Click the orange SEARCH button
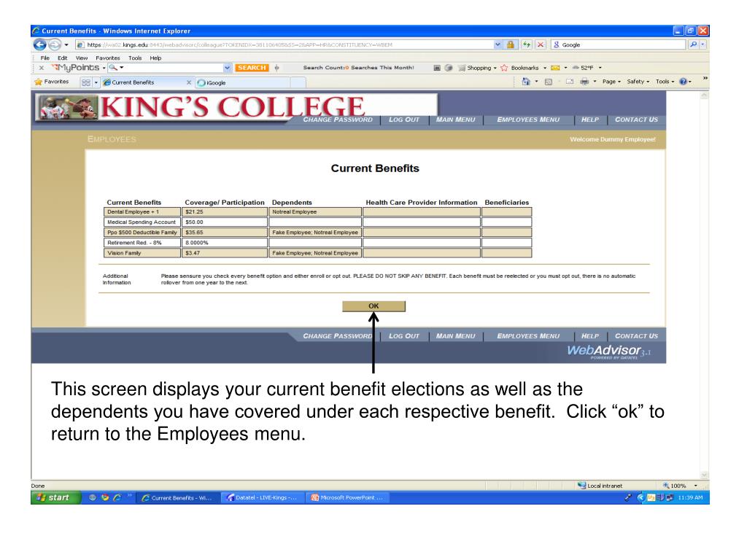 pos(252,68)
